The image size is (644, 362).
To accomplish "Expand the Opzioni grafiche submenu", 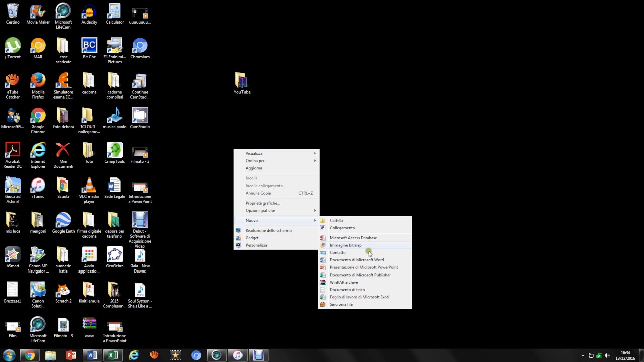I will [277, 210].
